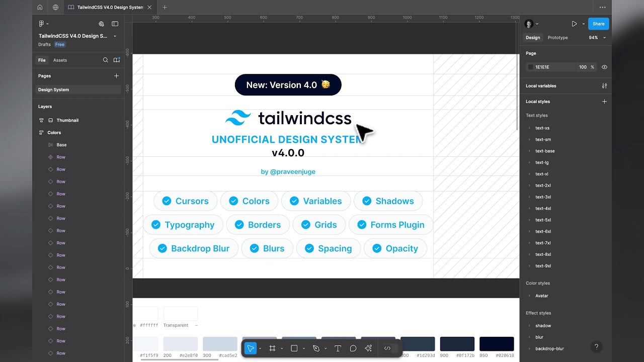Click the Drafts location link
The image size is (644, 362).
pos(44,45)
